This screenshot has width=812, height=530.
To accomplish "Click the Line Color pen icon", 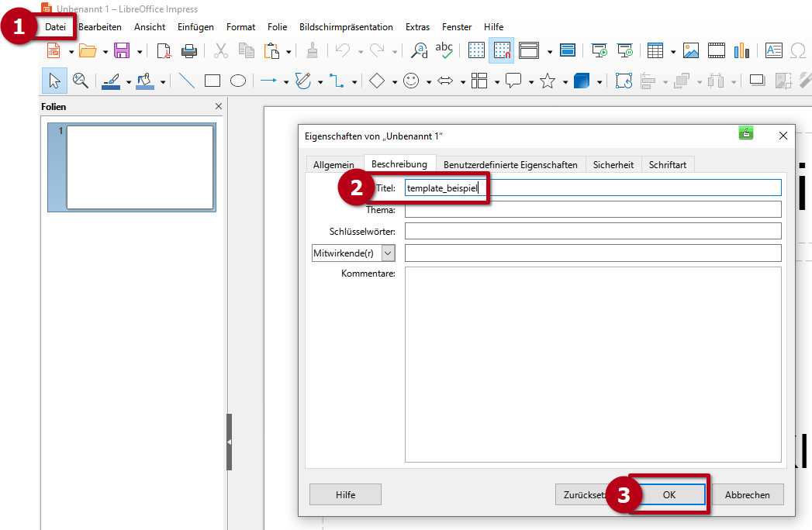I will coord(112,81).
